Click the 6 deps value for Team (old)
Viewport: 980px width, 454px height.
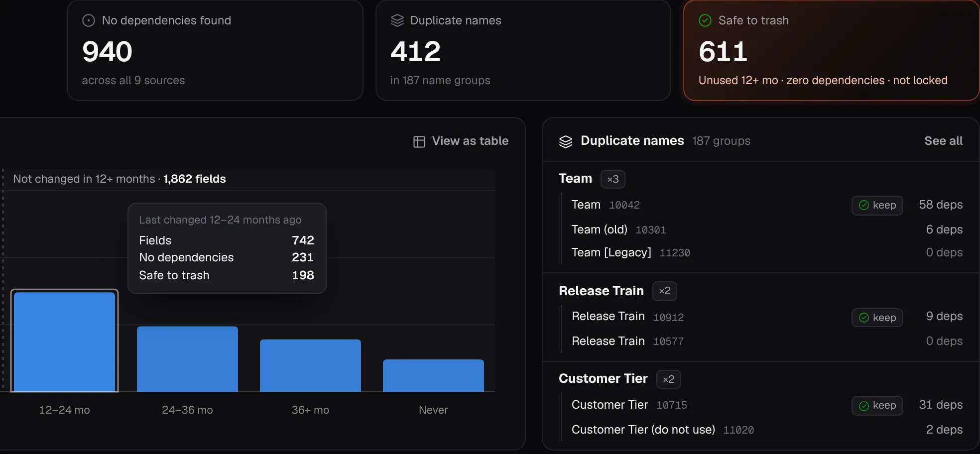pos(944,229)
